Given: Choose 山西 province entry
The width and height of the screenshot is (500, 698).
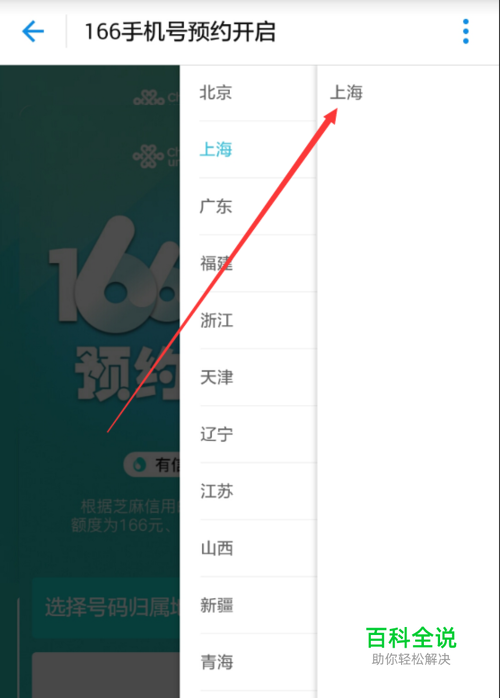Looking at the screenshot, I should coord(248,548).
